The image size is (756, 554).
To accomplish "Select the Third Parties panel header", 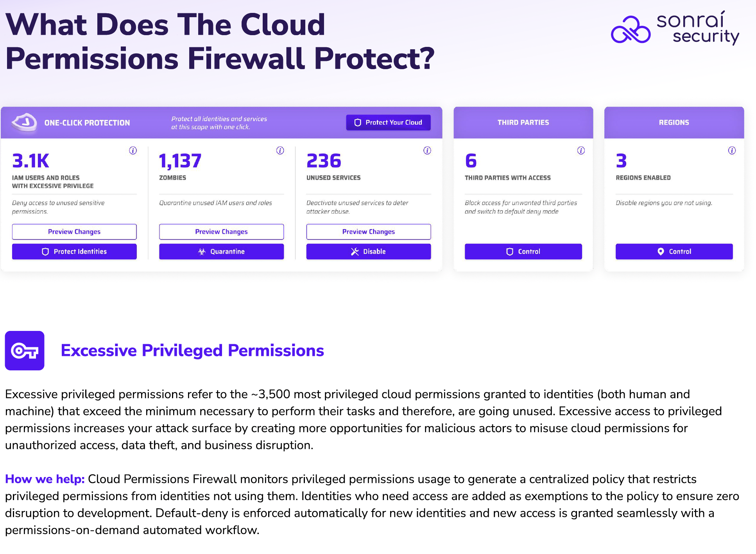I will (523, 122).
